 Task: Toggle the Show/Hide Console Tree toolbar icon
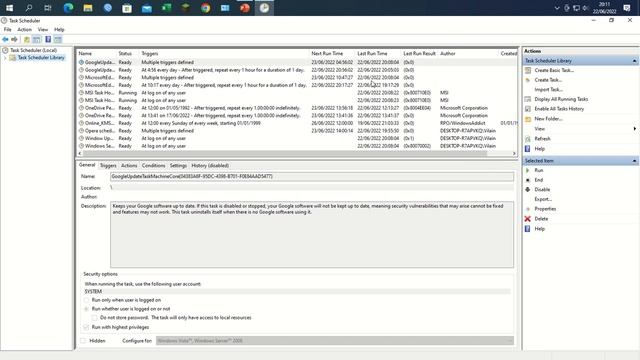tap(37, 39)
